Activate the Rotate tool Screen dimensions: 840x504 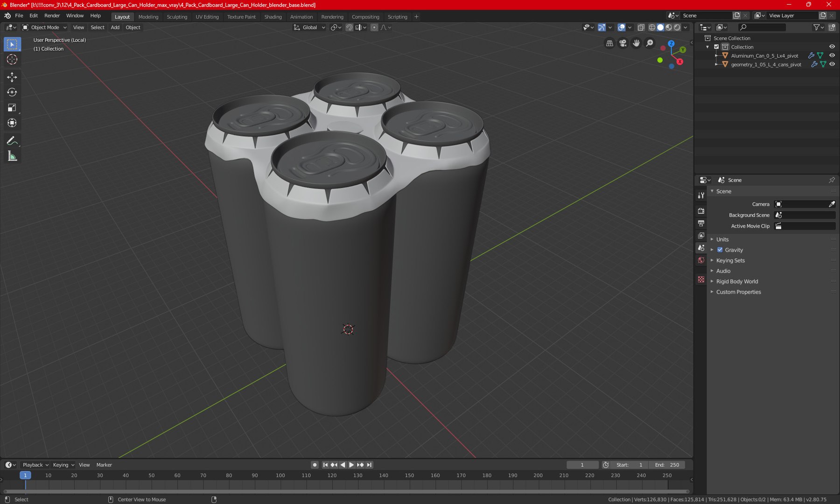(x=12, y=92)
